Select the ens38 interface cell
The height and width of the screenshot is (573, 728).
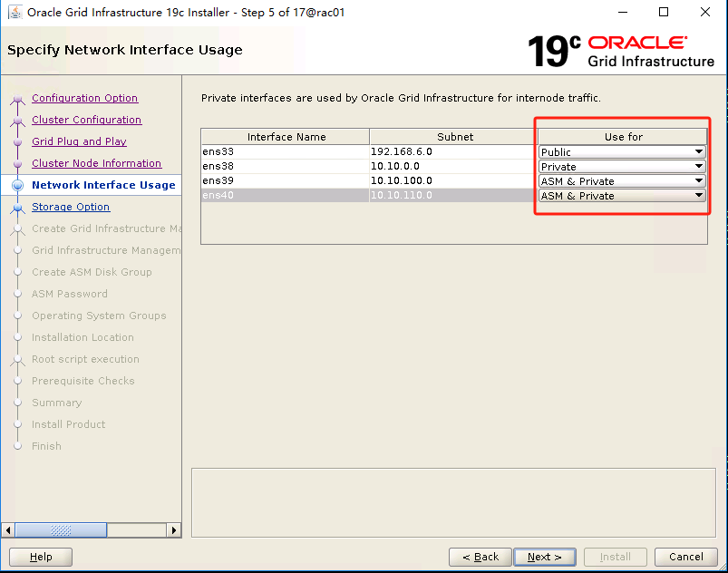click(286, 166)
